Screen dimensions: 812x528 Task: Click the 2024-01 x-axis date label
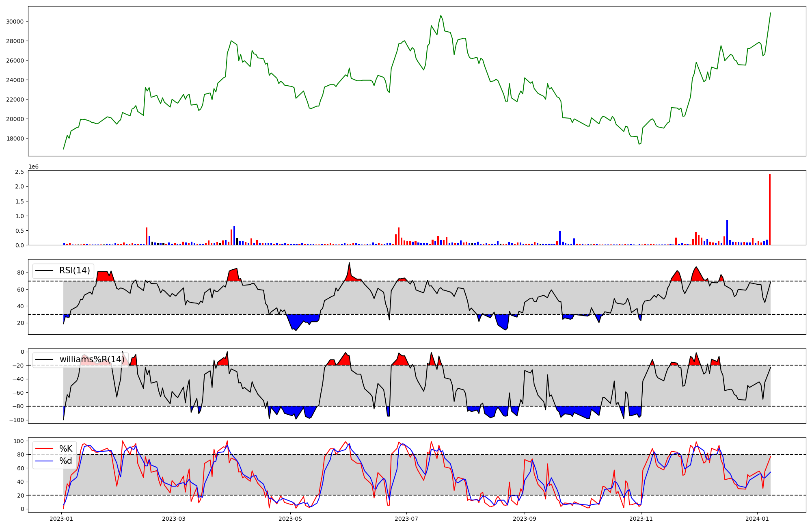[x=757, y=518]
